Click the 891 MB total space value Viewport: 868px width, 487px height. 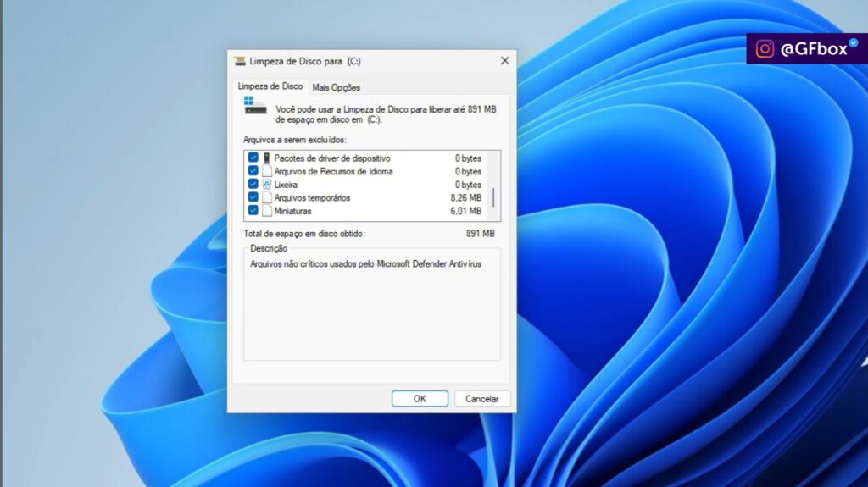(480, 234)
